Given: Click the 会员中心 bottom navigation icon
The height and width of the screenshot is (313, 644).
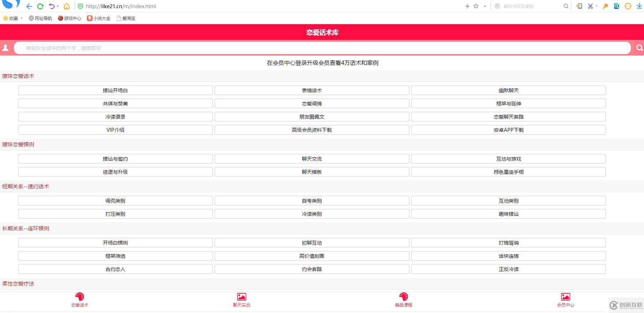Looking at the screenshot, I should tap(566, 297).
